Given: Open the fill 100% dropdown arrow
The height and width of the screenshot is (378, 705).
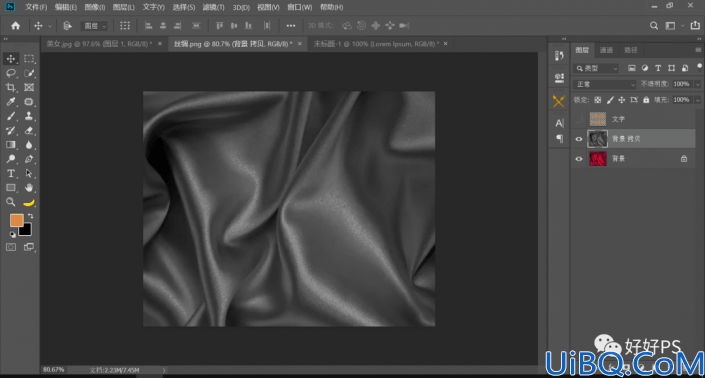Looking at the screenshot, I should (697, 100).
